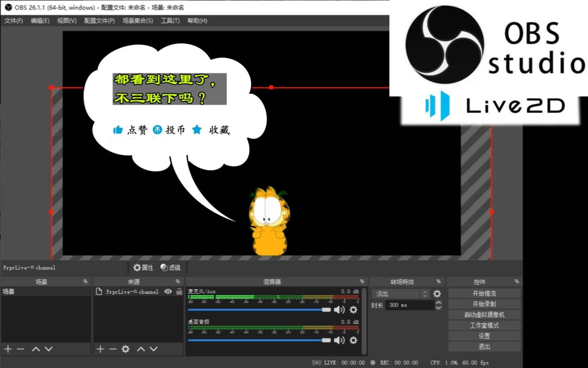Image resolution: width=588 pixels, height=368 pixels.
Task: Adjust the 麦克风/Aux volume slider
Action: pos(326,310)
